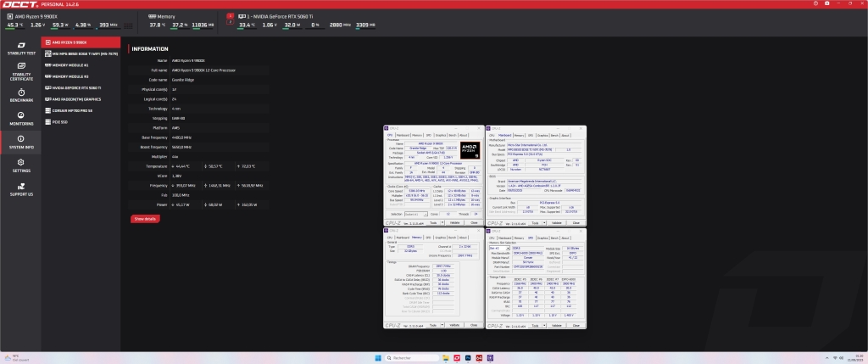Open SPD tab in Memory CPU-Z window
The height and width of the screenshot is (364, 868).
click(428, 237)
